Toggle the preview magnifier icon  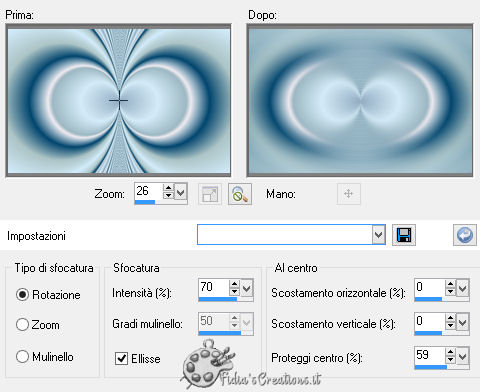point(240,194)
